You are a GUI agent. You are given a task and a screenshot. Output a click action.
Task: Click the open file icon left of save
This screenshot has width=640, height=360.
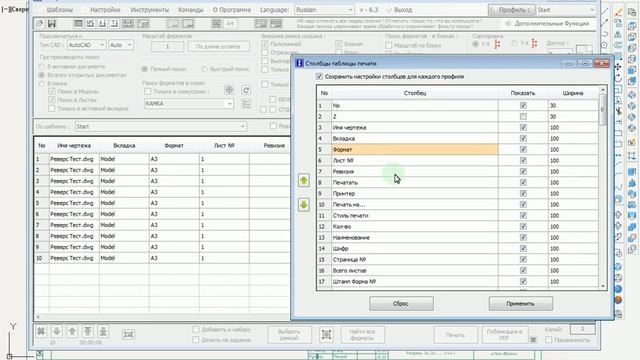click(x=40, y=24)
